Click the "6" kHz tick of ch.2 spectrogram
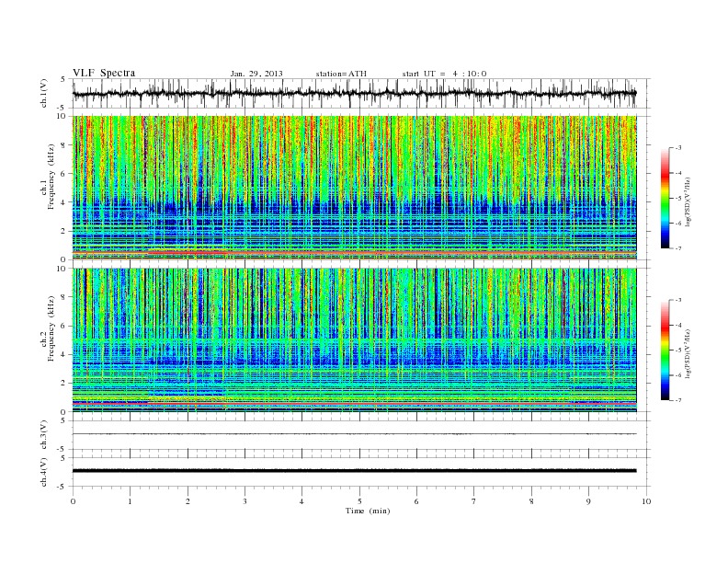The image size is (728, 563). [64, 326]
